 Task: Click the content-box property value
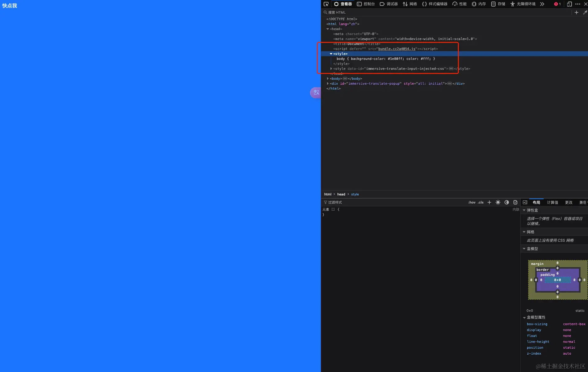[574, 324]
